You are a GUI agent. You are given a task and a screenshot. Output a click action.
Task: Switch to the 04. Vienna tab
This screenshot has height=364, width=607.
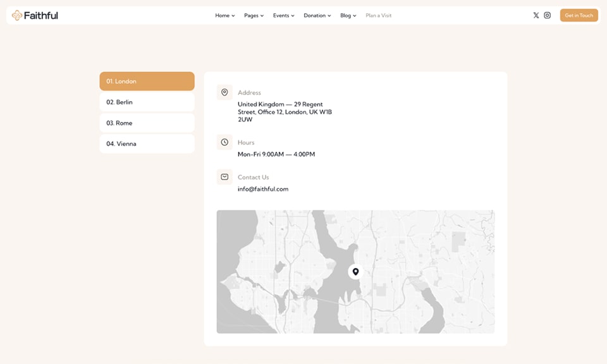pos(147,143)
